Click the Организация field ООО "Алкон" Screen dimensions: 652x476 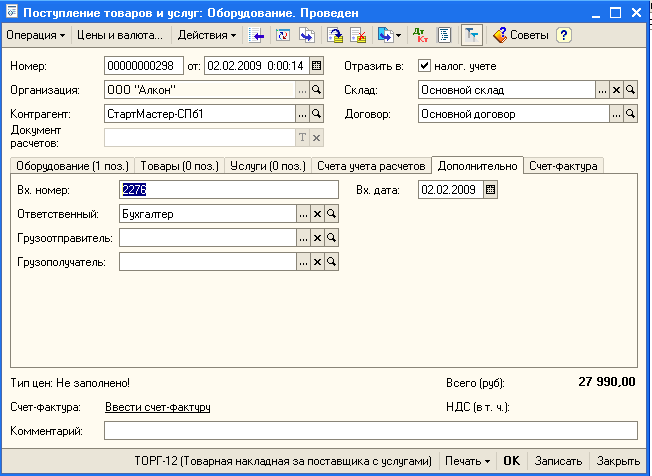(200, 90)
